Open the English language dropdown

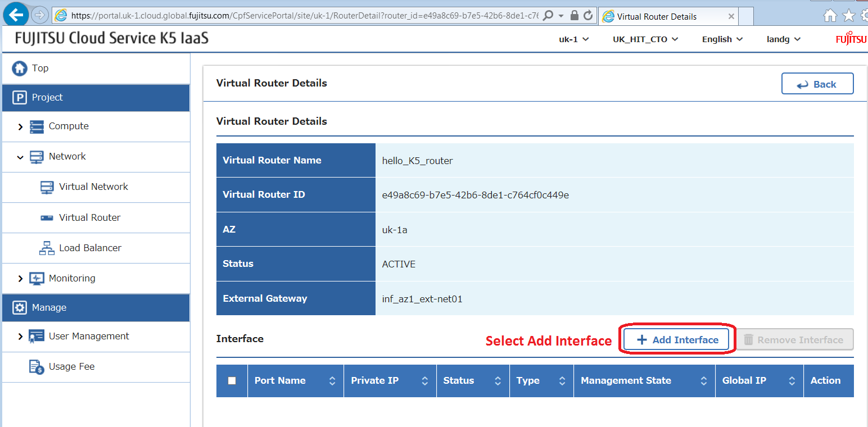[x=722, y=39]
